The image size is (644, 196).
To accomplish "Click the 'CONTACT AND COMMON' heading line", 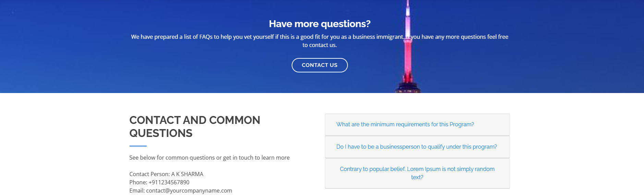I will tap(194, 120).
